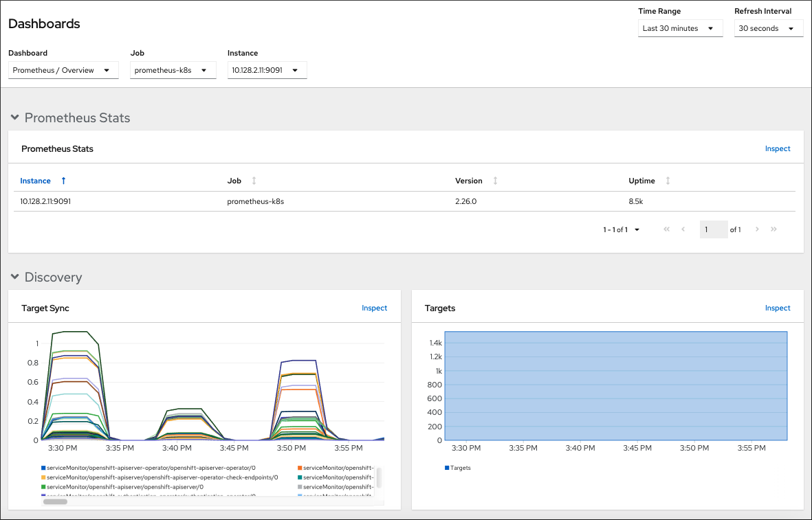Open the Dashboard dropdown Prometheus / Overview
This screenshot has width=812, height=520.
pos(63,70)
